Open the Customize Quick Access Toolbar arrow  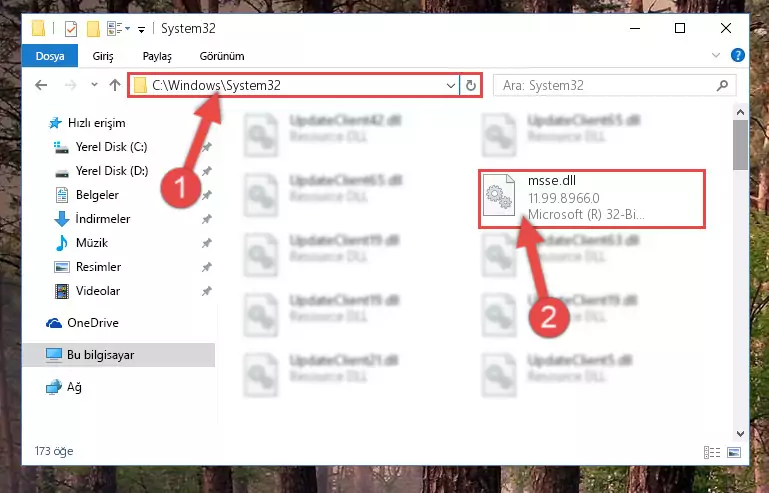click(x=141, y=30)
